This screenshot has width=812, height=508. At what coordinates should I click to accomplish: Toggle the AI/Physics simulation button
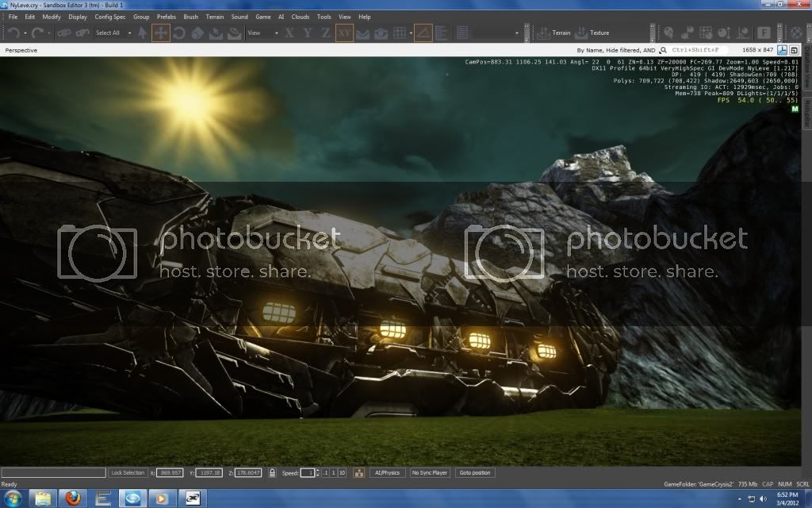point(387,473)
